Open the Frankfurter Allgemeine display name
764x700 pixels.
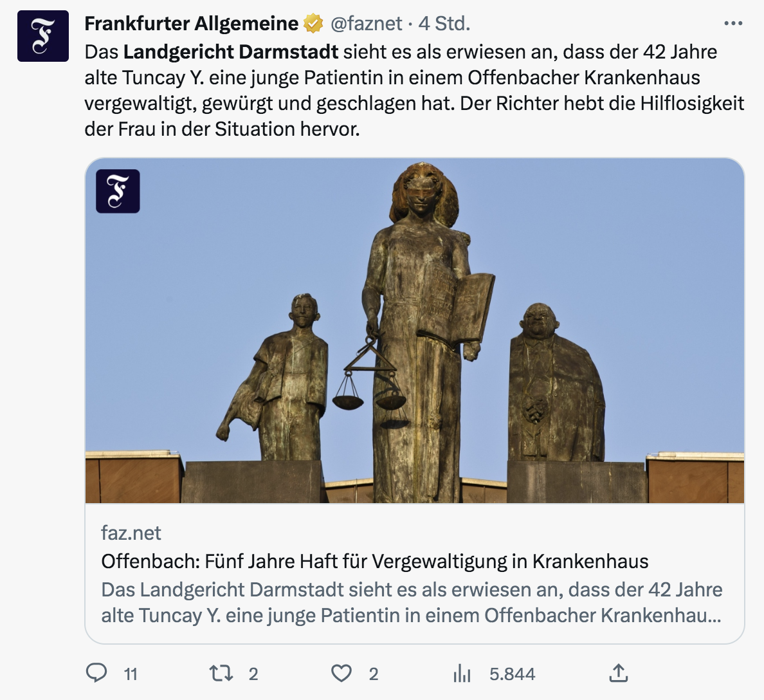tap(192, 23)
